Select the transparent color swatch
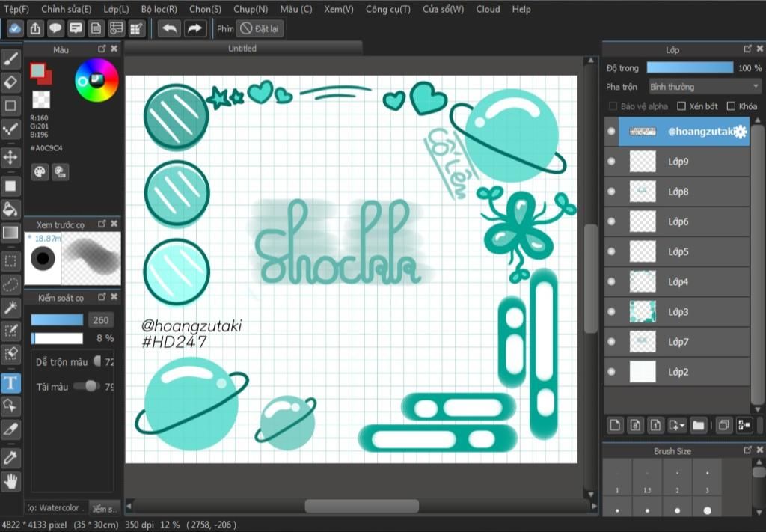Image resolution: width=766 pixels, height=532 pixels. click(41, 100)
